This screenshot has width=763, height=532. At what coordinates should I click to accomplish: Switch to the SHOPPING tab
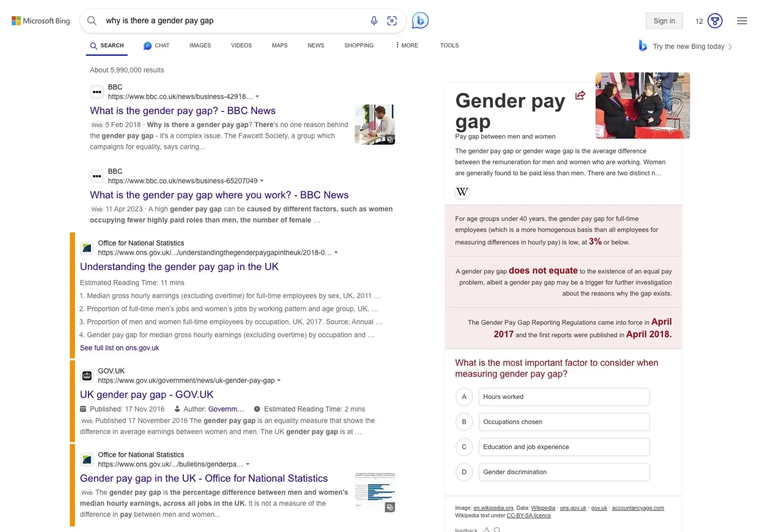(x=359, y=45)
